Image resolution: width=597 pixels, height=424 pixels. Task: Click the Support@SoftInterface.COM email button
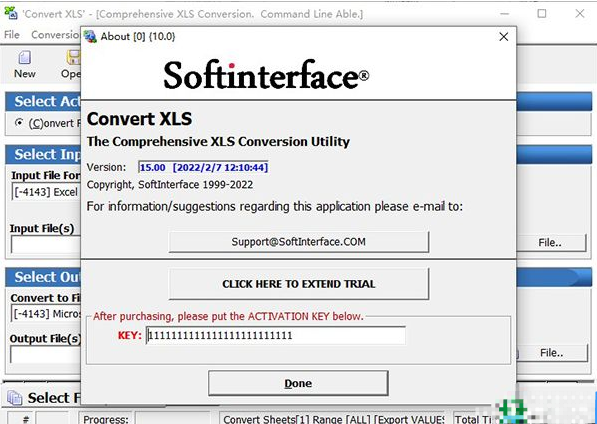pos(299,242)
